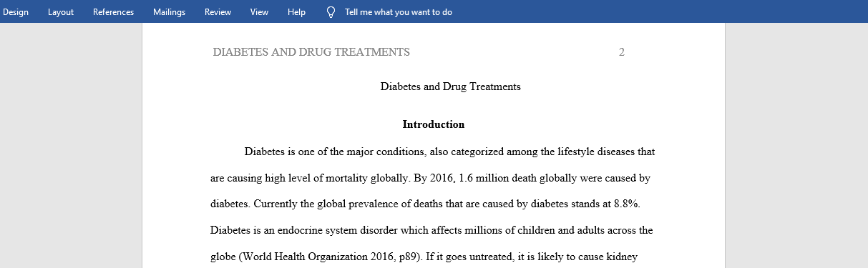
Task: Open the View tab
Action: tap(260, 12)
